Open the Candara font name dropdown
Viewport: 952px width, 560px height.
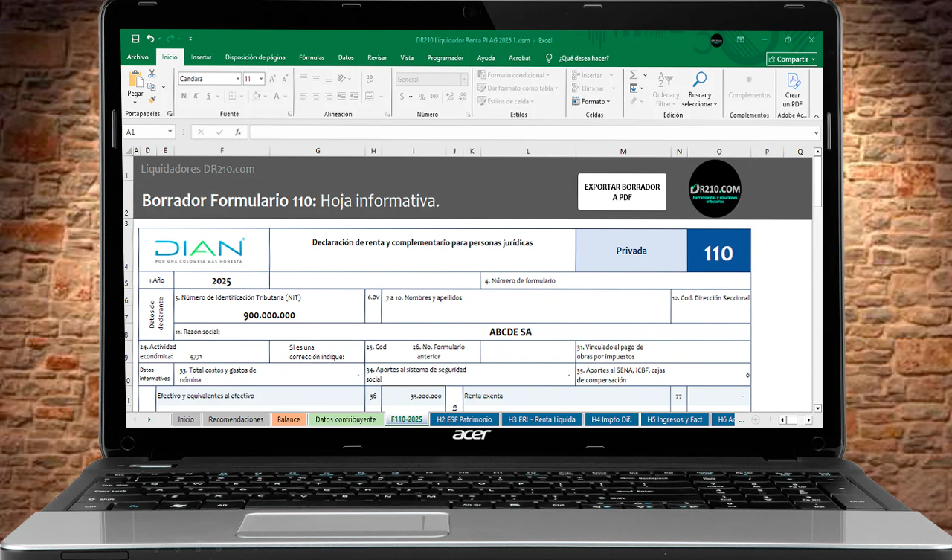point(238,79)
